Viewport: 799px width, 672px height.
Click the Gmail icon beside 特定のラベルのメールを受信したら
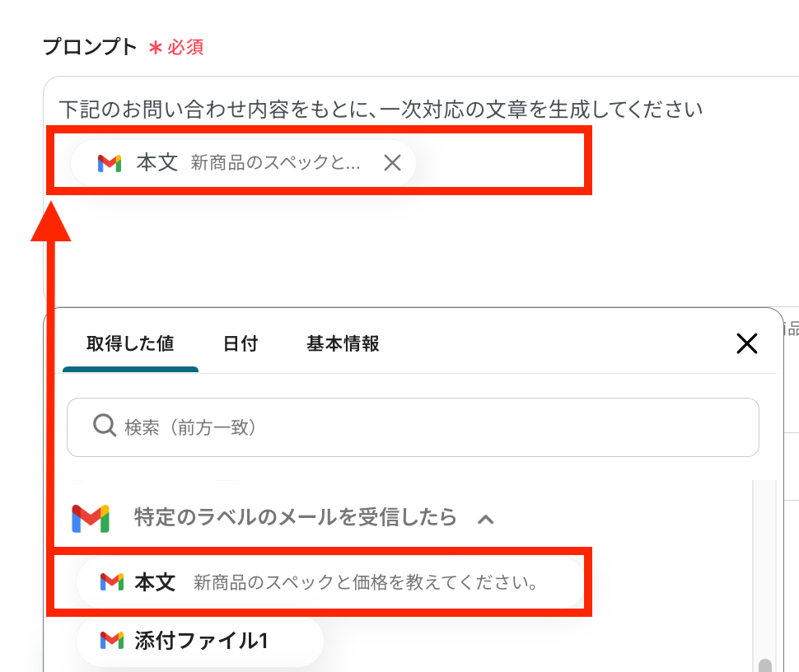(x=91, y=518)
